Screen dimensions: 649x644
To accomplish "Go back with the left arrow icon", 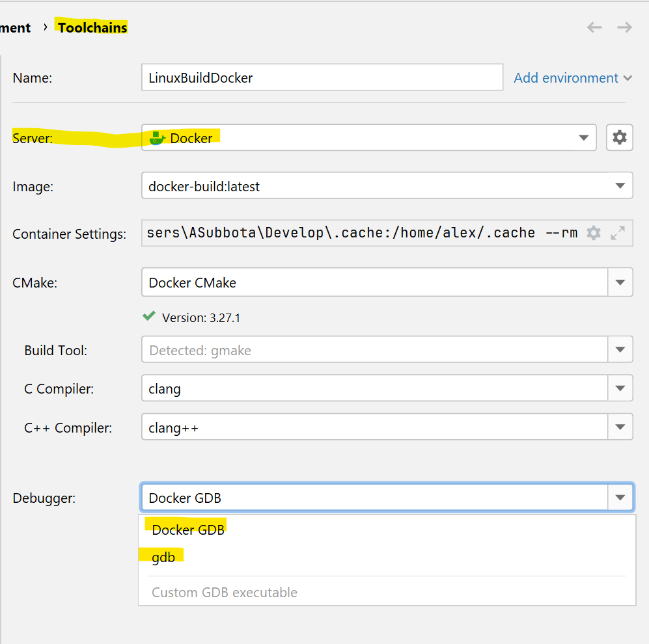I will [594, 28].
